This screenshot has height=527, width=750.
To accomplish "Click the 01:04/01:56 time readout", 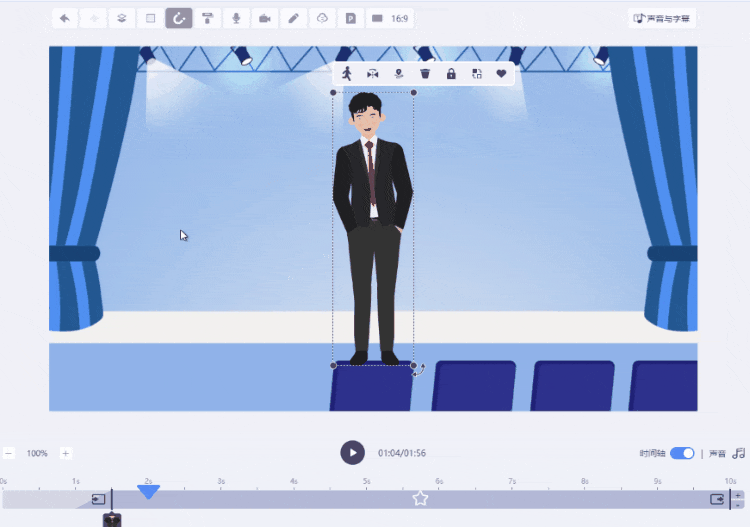I will click(x=402, y=453).
